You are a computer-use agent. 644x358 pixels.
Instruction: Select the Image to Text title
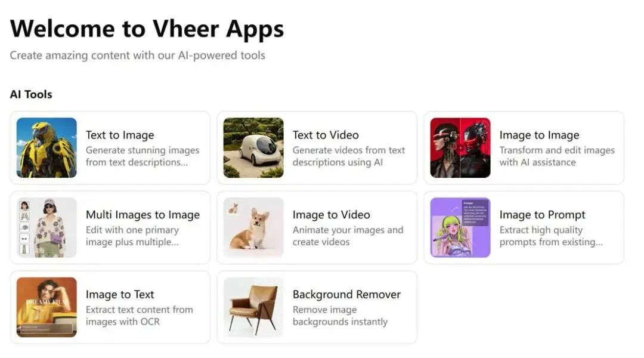120,294
